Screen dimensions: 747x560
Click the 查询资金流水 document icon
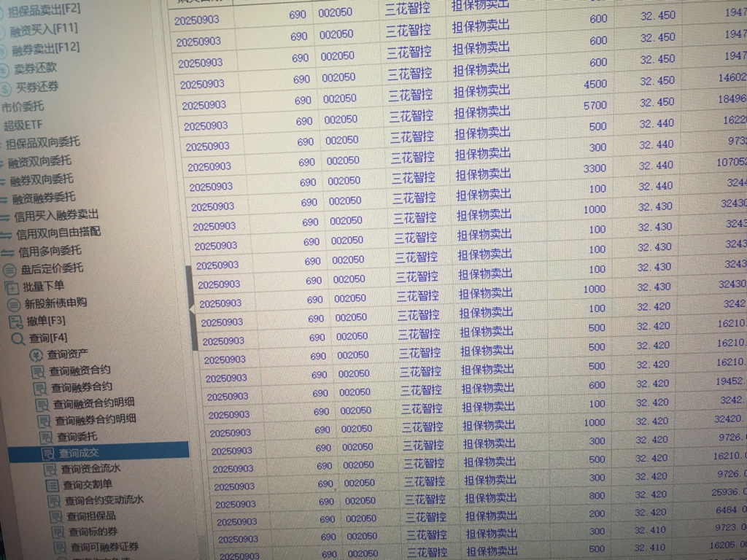(x=50, y=470)
